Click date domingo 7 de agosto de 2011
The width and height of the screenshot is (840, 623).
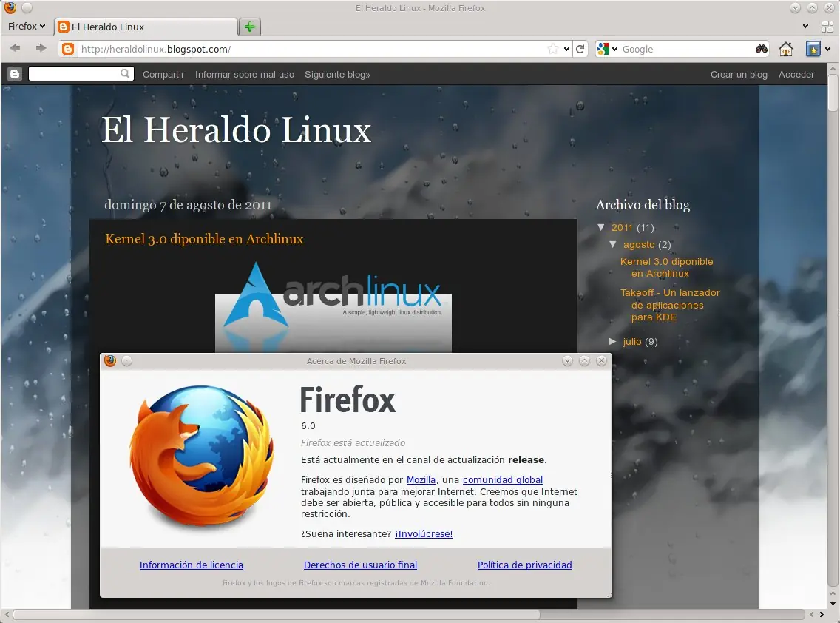pyautogui.click(x=188, y=205)
